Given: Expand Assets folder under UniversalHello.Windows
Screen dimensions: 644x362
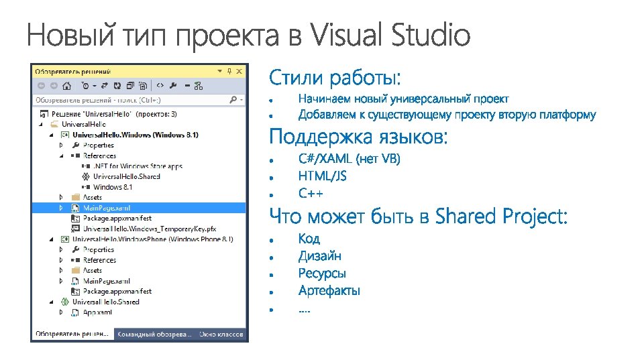Looking at the screenshot, I should [x=61, y=197].
